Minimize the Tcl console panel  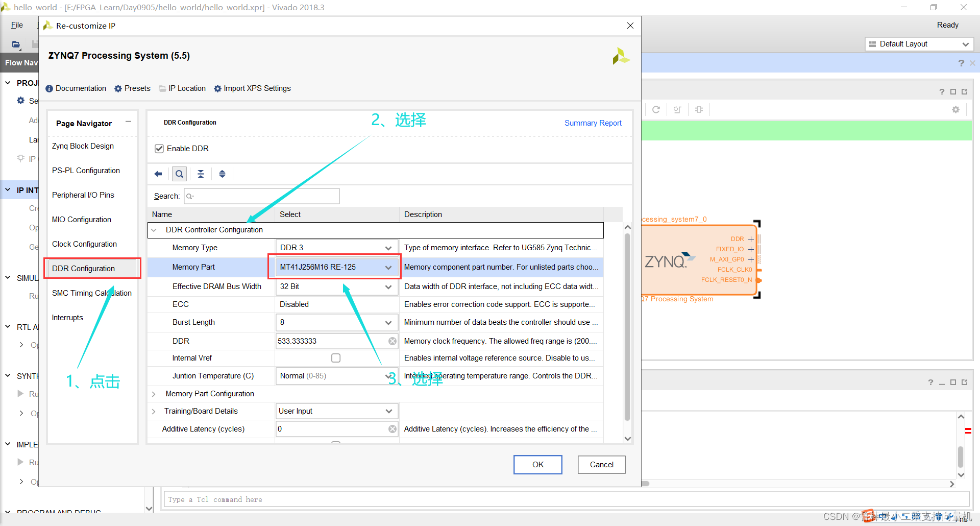[942, 382]
